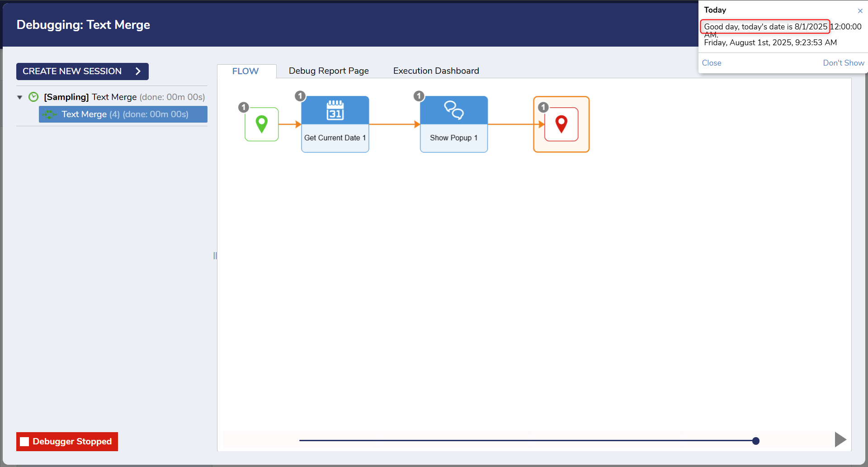Click the green Start step pin icon
Screen dimensions: 868x467
(262, 124)
